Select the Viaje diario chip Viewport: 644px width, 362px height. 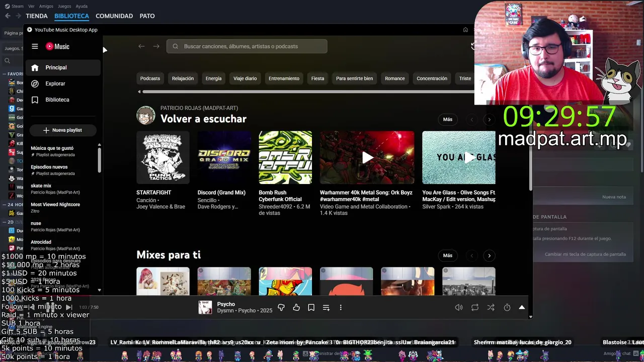coord(245,78)
